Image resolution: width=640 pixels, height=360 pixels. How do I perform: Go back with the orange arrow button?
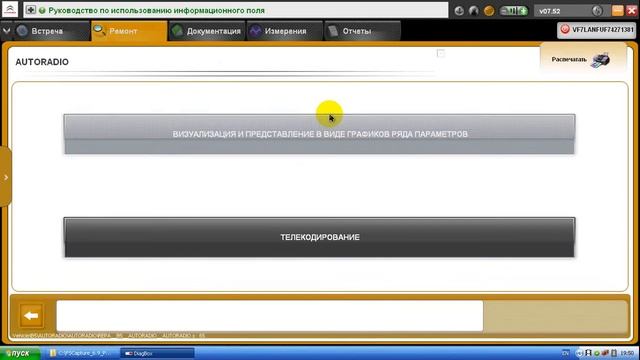[x=31, y=316]
